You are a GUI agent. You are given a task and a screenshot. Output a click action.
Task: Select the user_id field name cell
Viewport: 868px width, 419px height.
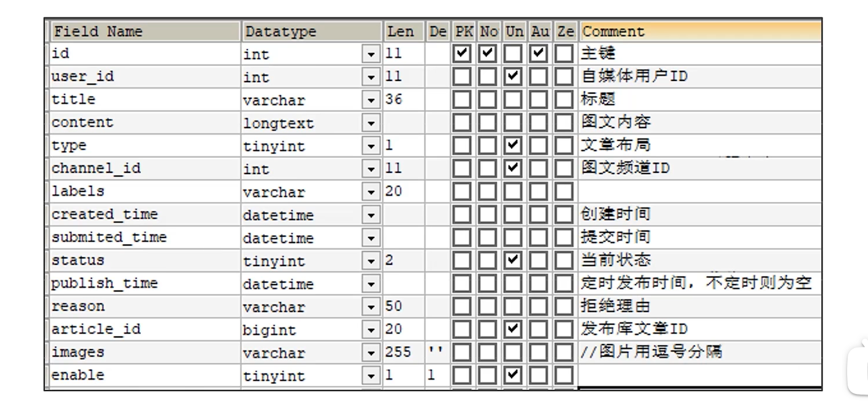click(145, 76)
